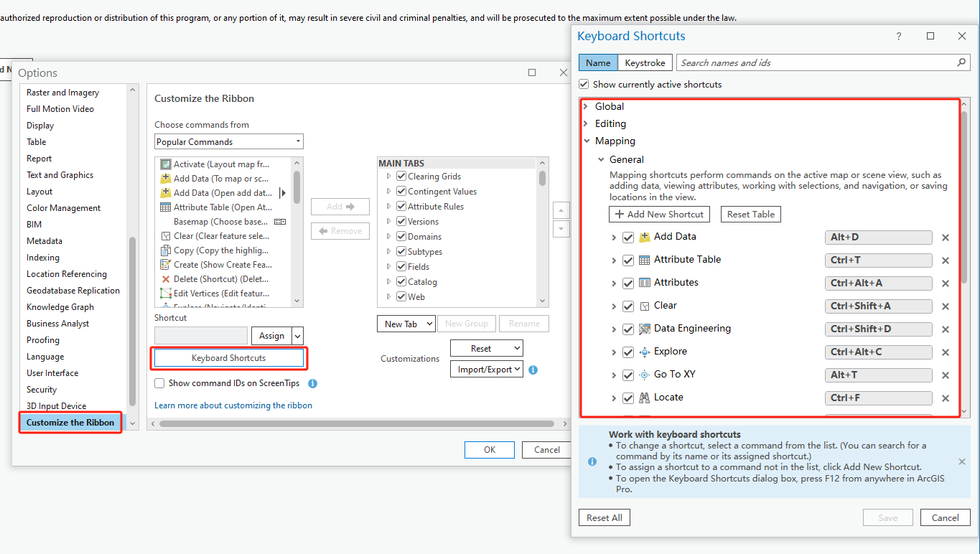Remove the Ctrl+Shift+A Clear shortcut
The width and height of the screenshot is (980, 554).
(x=946, y=306)
